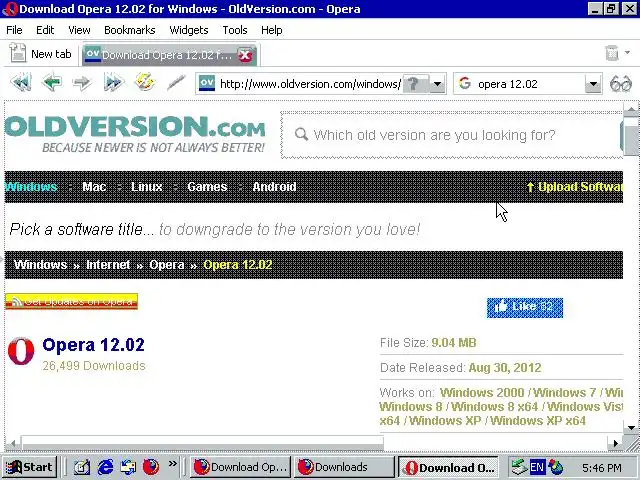Click the Internet breadcrumb link

coord(108,264)
